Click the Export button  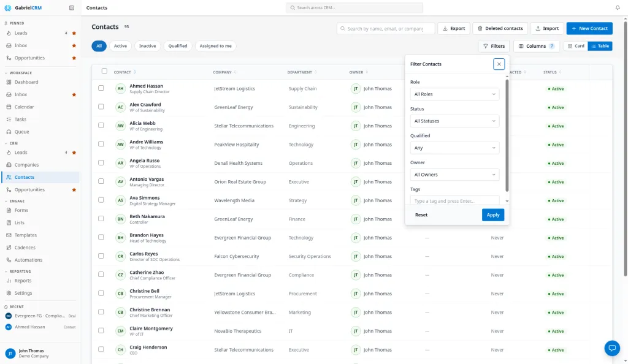pyautogui.click(x=454, y=28)
